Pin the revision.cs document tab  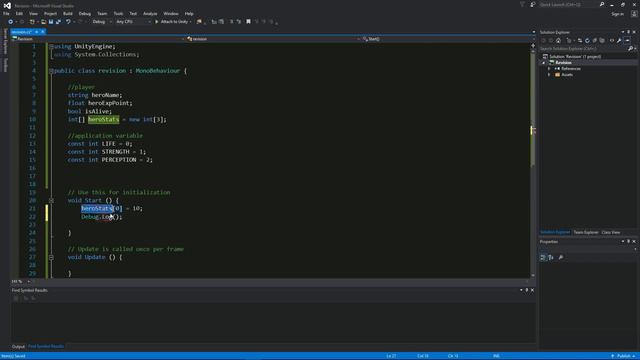click(36, 32)
